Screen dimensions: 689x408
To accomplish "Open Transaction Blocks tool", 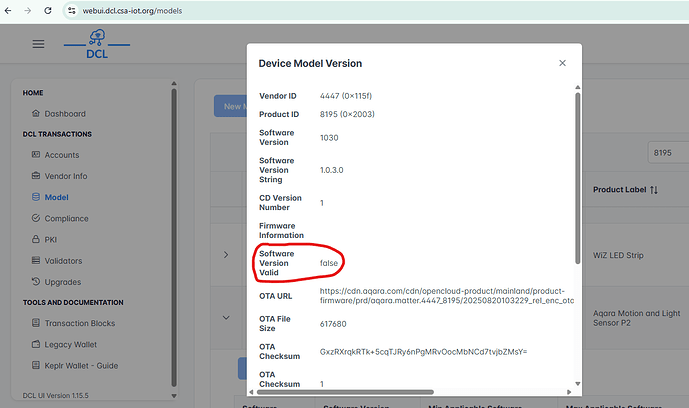I will coord(79,323).
